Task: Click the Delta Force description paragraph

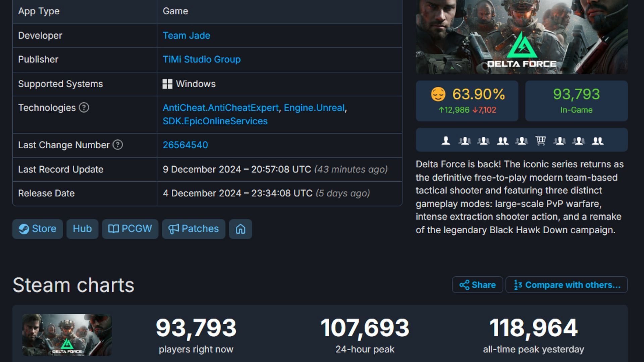Action: (x=520, y=197)
